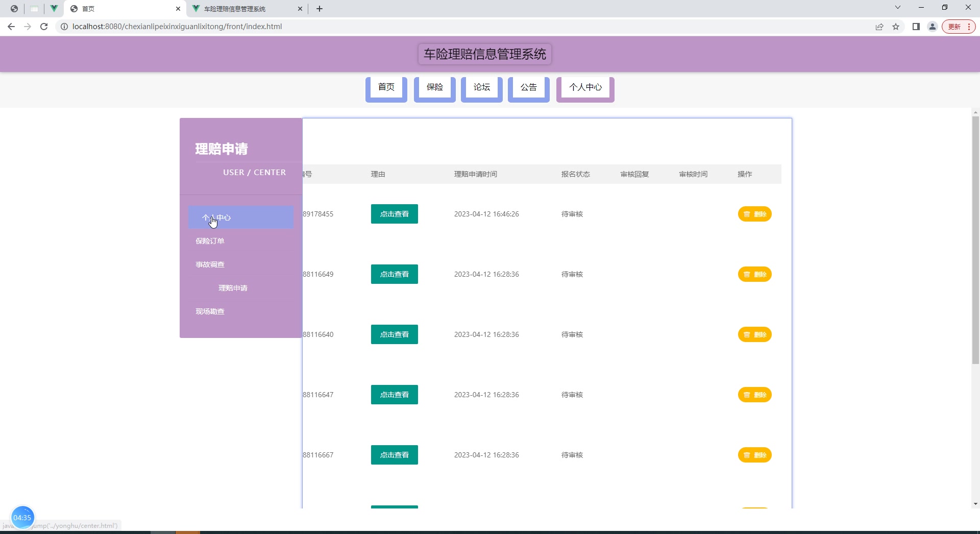Click the 报名状态 column header

tap(576, 174)
